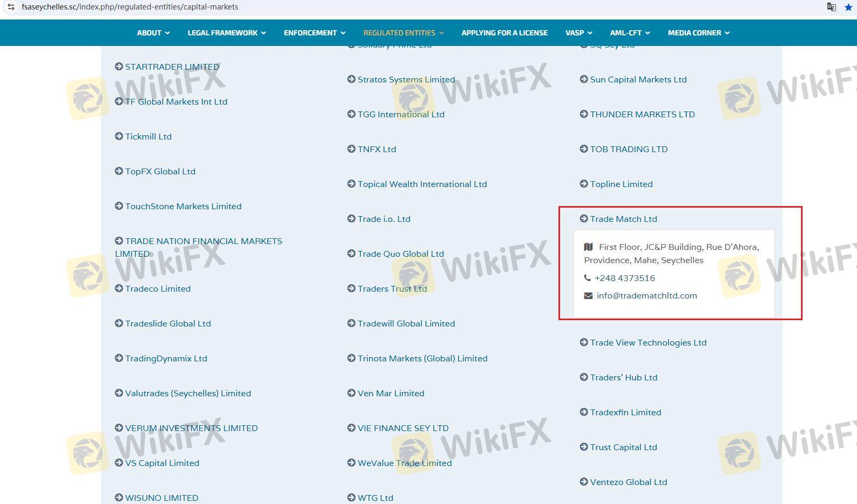Screen dimensions: 857x504
Task: Click the map icon beside the address
Action: tap(588, 247)
